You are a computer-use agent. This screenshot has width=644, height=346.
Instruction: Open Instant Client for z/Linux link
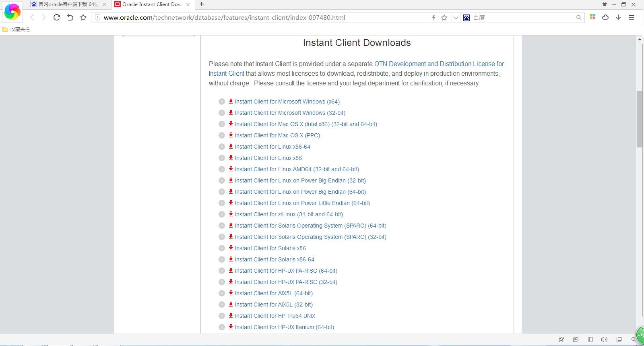[x=289, y=214]
